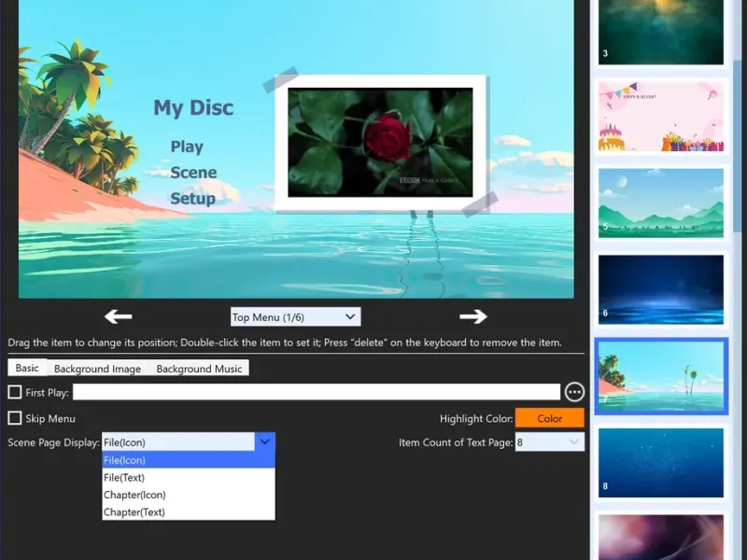Toggle the Skip Menu checkbox
Viewport: 747px width, 560px height.
click(x=15, y=418)
